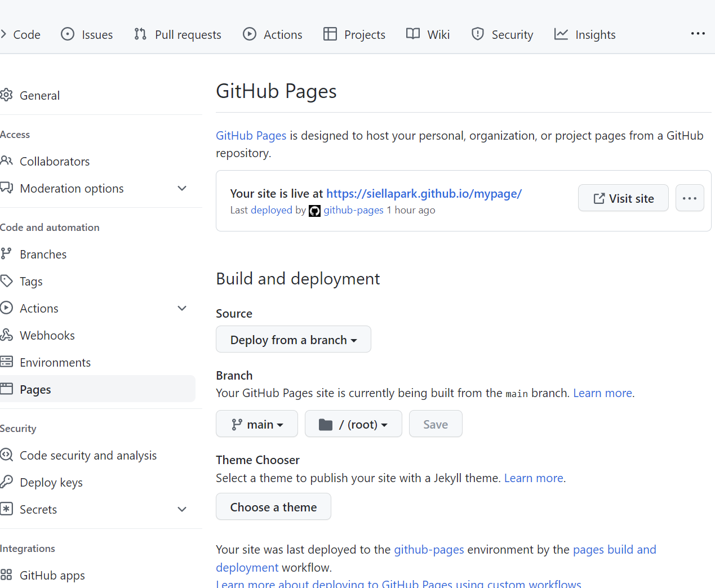Open the 'Deploy from a branch' source dropdown
The image size is (715, 588).
pos(294,340)
